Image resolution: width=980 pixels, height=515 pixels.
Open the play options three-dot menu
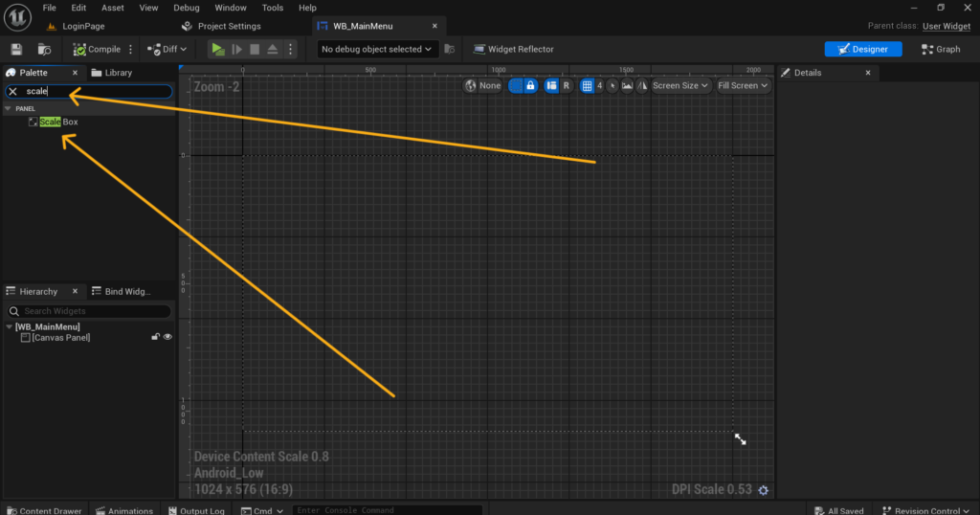point(291,49)
